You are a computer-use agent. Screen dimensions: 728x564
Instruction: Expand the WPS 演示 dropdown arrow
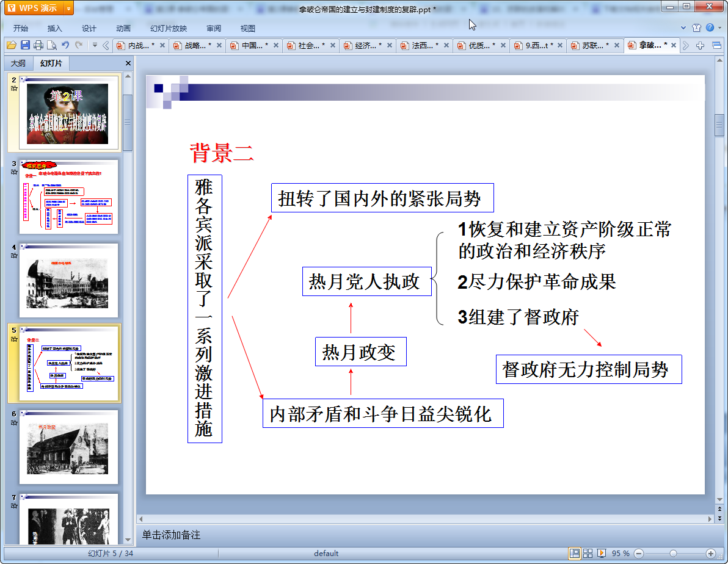point(68,9)
